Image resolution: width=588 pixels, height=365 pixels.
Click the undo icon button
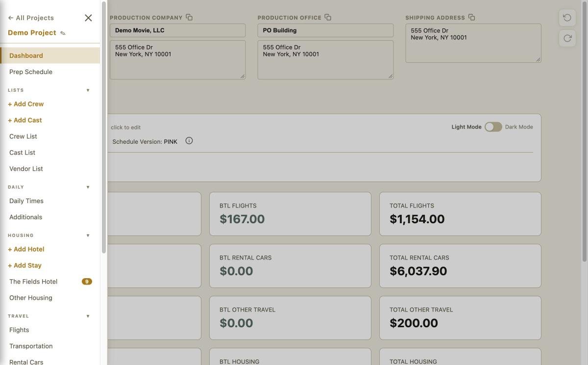pyautogui.click(x=567, y=18)
